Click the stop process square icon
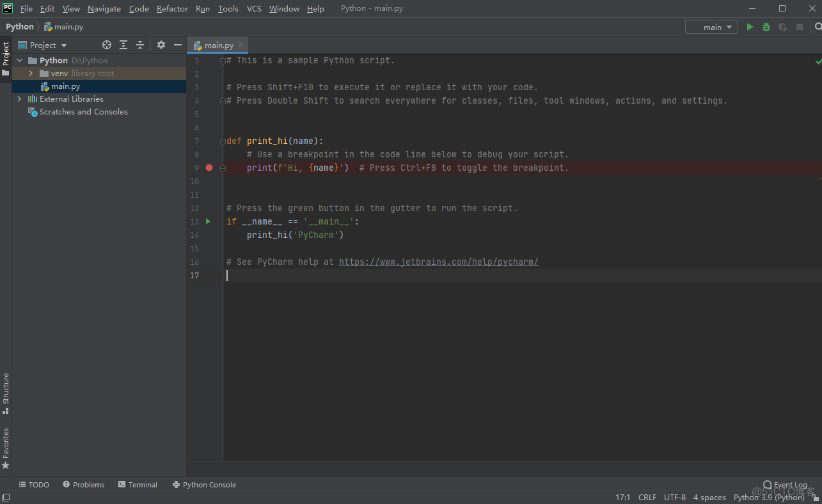This screenshot has height=504, width=822. pos(800,27)
